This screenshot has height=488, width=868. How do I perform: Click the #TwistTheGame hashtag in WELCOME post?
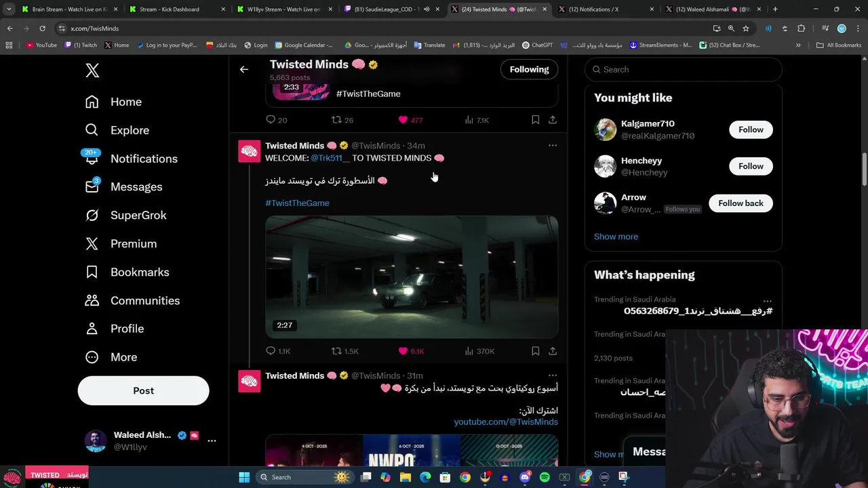point(297,203)
